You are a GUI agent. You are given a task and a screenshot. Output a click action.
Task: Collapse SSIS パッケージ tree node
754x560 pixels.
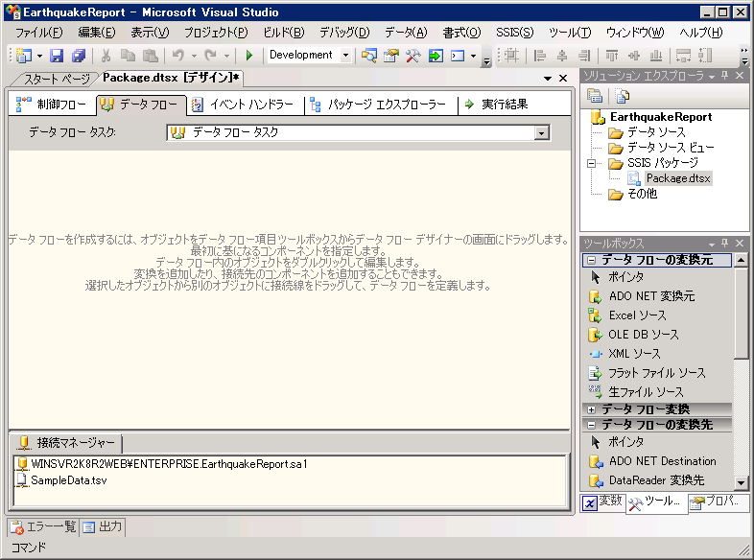pyautogui.click(x=591, y=164)
